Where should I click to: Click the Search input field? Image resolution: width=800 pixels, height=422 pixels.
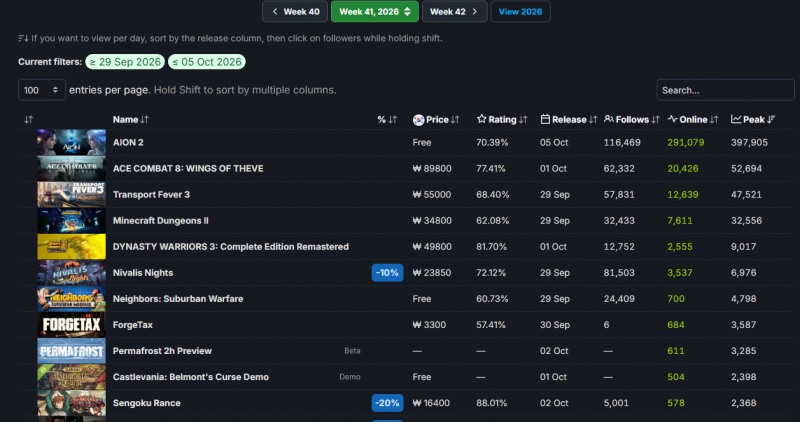725,90
